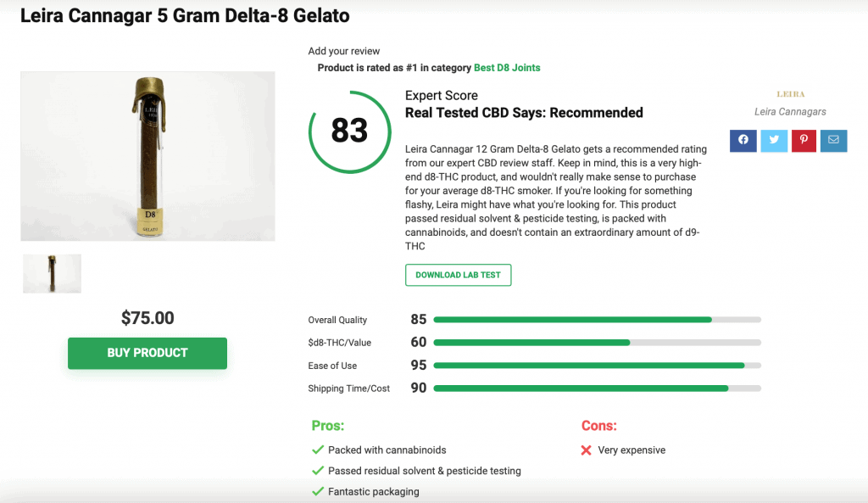The image size is (868, 503).
Task: Click the Leira brand logo
Action: tap(791, 94)
